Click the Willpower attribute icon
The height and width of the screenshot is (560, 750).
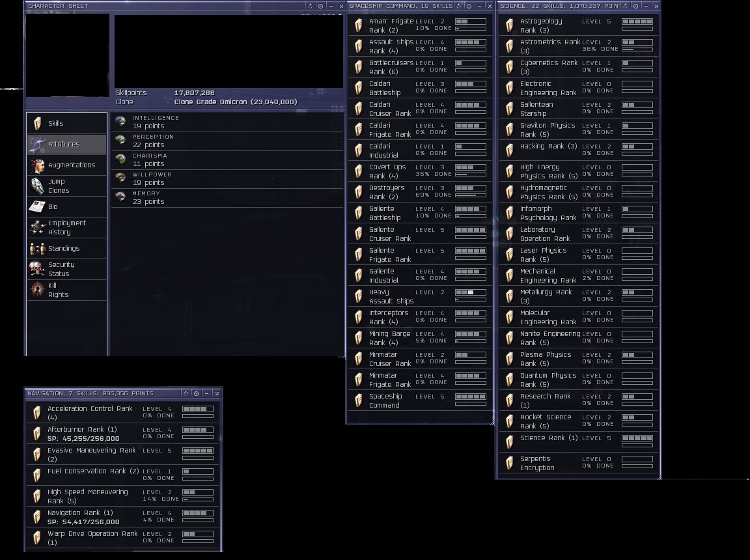click(x=120, y=178)
